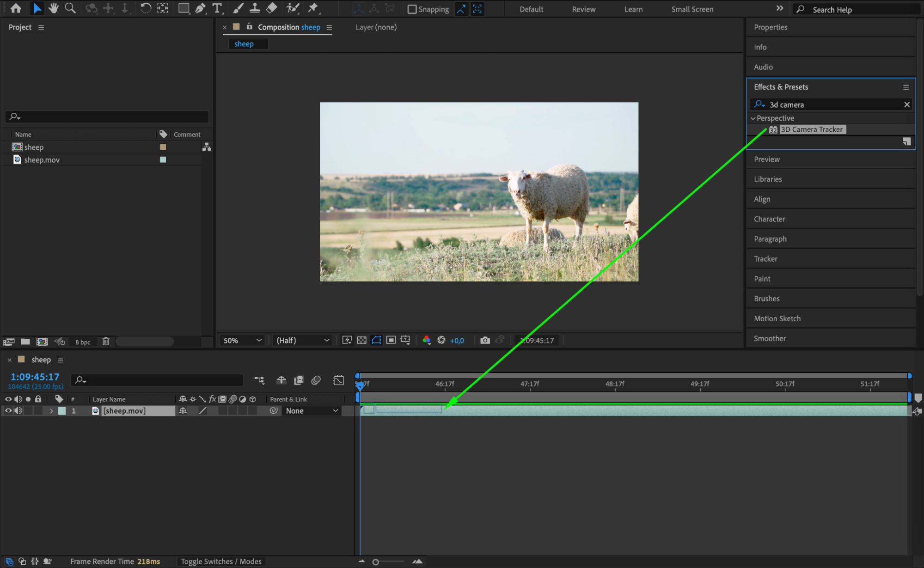The image size is (924, 568).
Task: Open the Layer (none) tab
Action: 376,27
